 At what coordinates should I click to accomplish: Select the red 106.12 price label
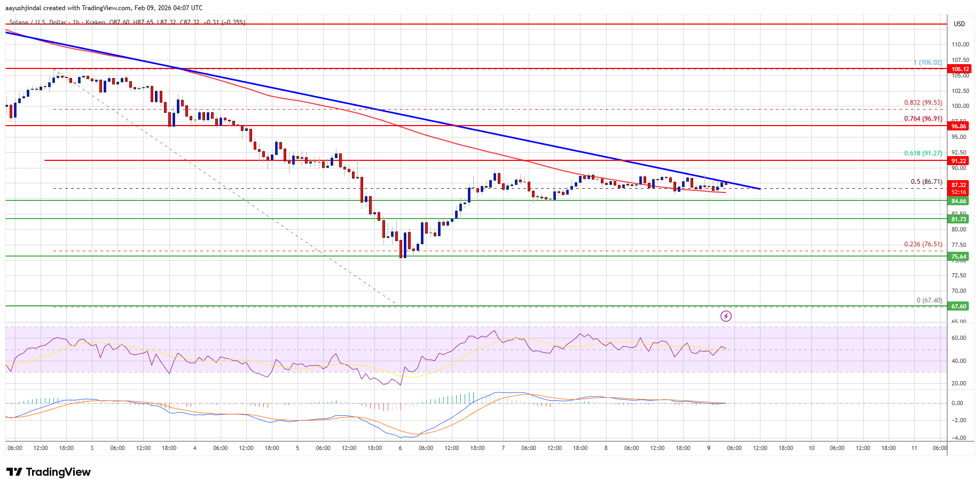[x=959, y=69]
